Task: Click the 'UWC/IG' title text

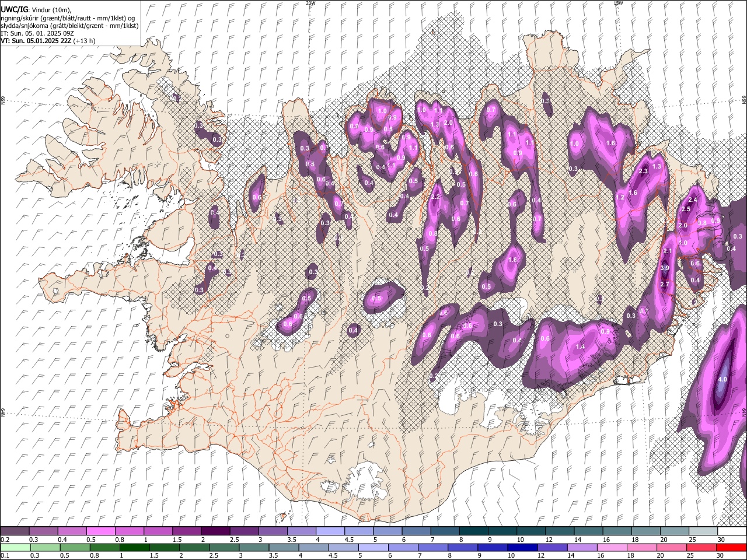Action: tap(13, 10)
